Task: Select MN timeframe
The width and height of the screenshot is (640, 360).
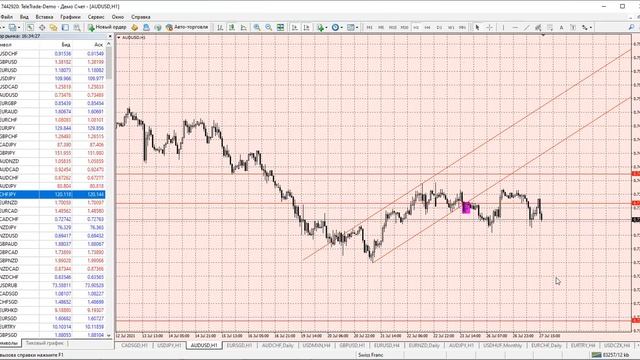Action: 462,27
